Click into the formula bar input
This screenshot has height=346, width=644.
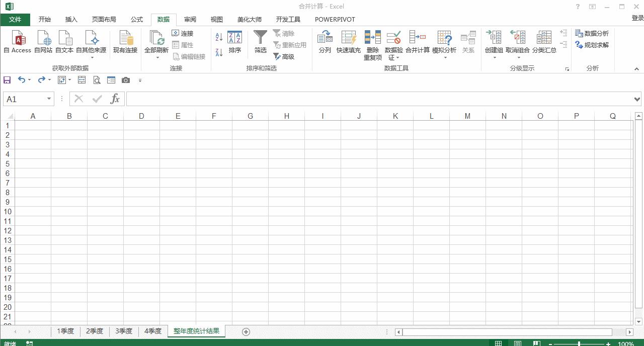[380, 99]
